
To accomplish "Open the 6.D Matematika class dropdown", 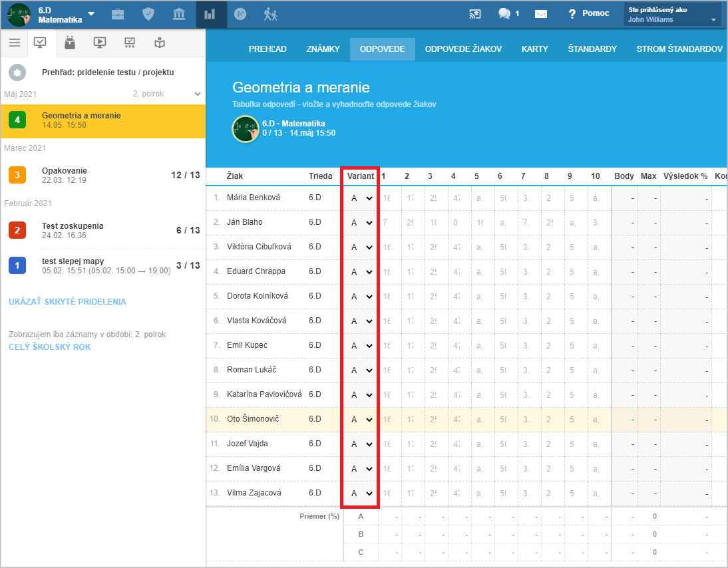I will click(91, 14).
